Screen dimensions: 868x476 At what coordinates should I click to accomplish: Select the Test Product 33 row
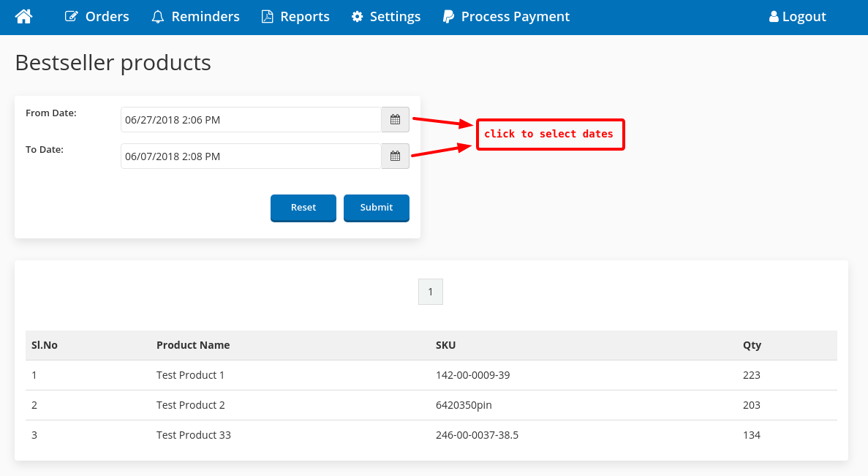click(194, 435)
